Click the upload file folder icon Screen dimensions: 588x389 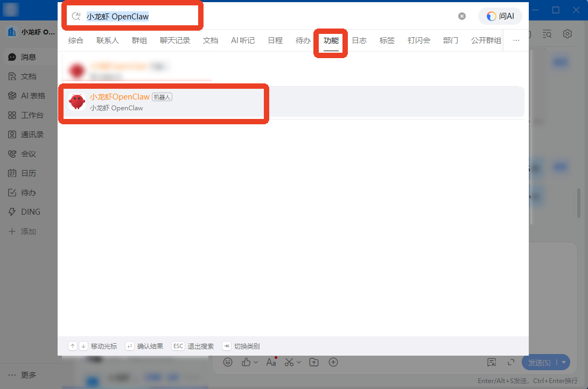coord(314,362)
